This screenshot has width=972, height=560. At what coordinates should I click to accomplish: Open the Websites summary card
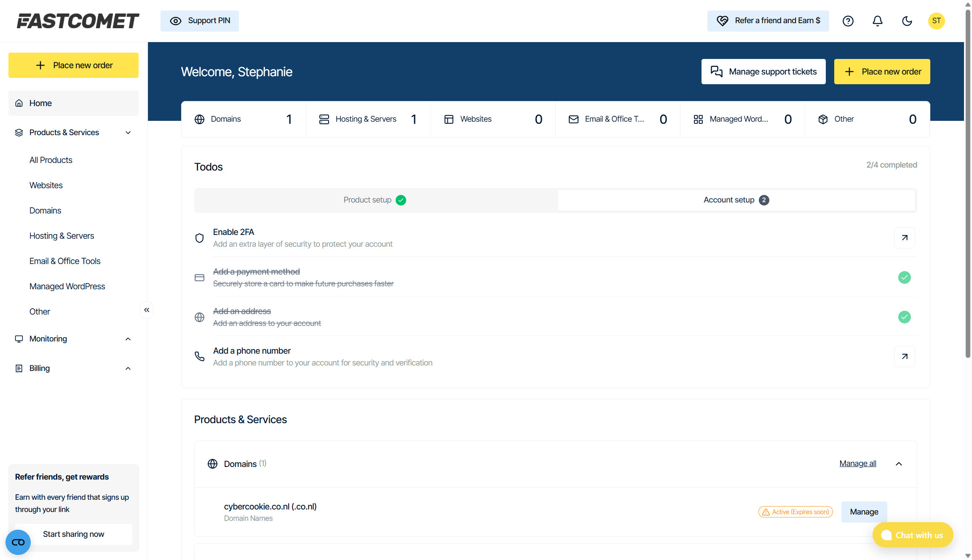[493, 119]
